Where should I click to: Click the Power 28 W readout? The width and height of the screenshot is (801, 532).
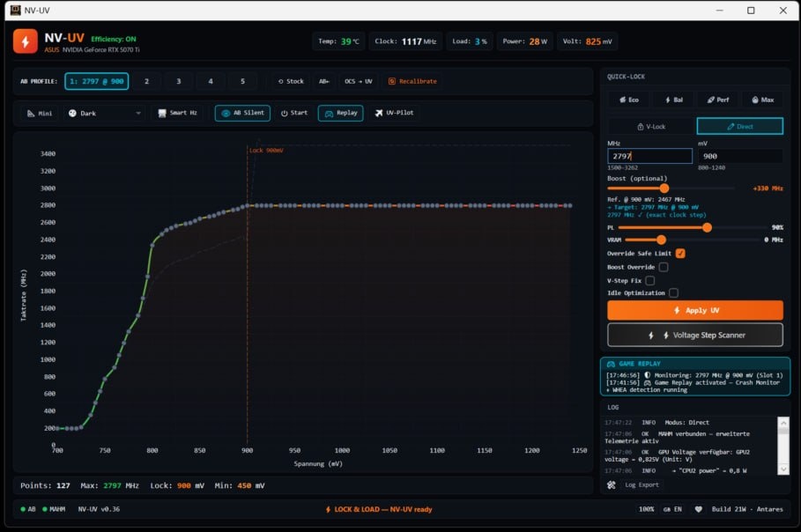tap(524, 41)
